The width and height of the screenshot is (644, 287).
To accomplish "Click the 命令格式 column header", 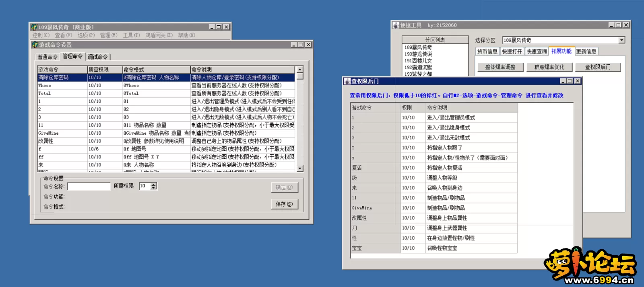I will (157, 70).
